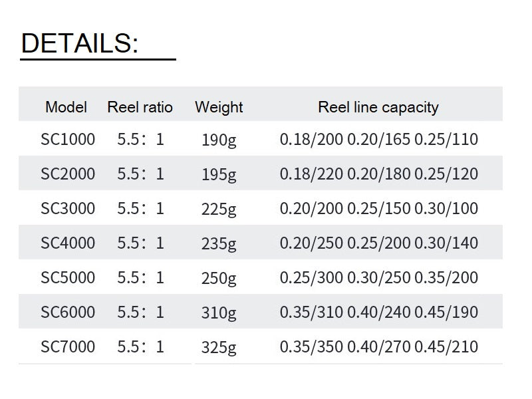Viewport: 532px width, 399px height.
Task: Select the Model column header
Action: coord(66,107)
